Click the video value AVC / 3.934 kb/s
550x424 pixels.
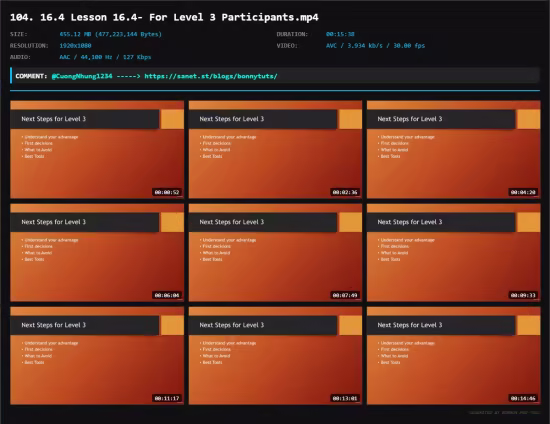pos(375,46)
